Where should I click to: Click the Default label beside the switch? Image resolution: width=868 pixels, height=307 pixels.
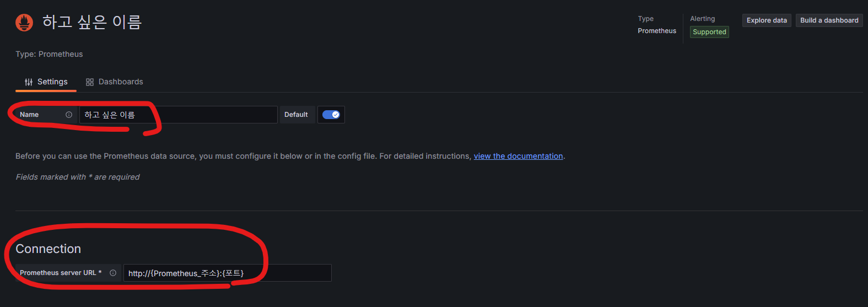pyautogui.click(x=296, y=115)
